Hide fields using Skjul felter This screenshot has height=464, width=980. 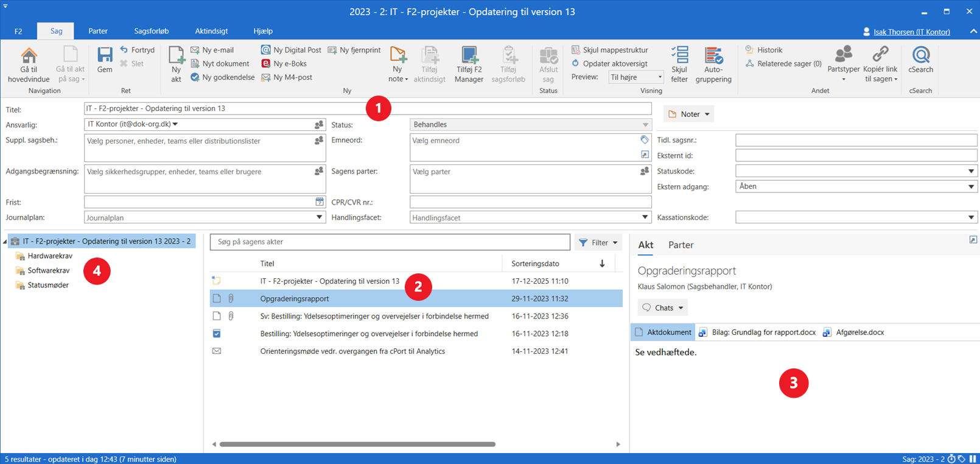coord(679,63)
